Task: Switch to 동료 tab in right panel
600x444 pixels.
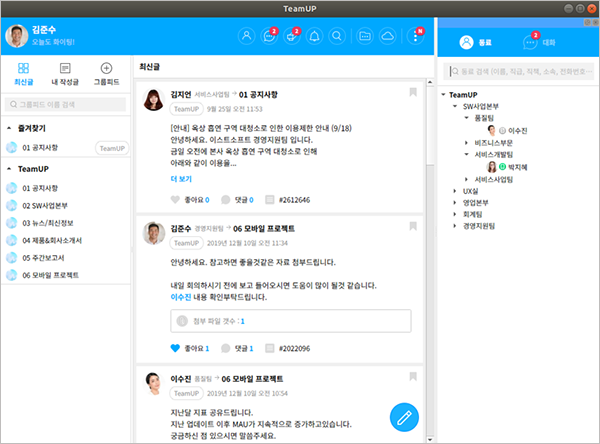Action: (x=476, y=42)
